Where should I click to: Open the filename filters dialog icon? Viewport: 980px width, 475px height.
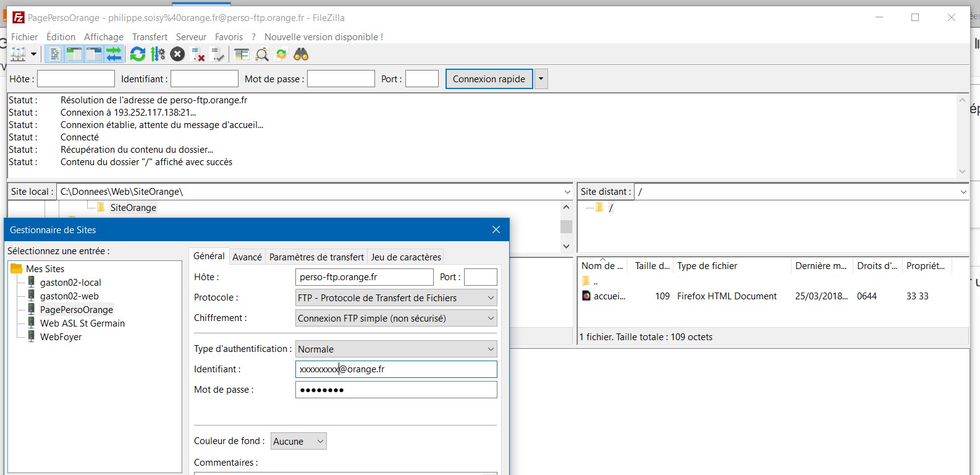[x=242, y=54]
